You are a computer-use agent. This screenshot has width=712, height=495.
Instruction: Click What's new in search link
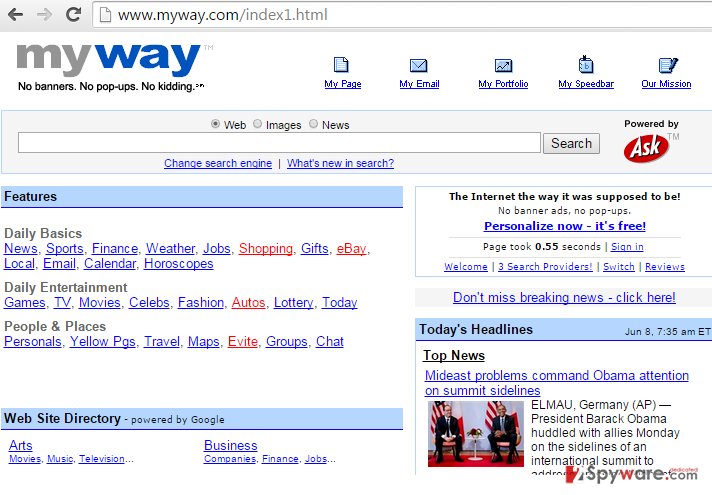click(x=341, y=163)
